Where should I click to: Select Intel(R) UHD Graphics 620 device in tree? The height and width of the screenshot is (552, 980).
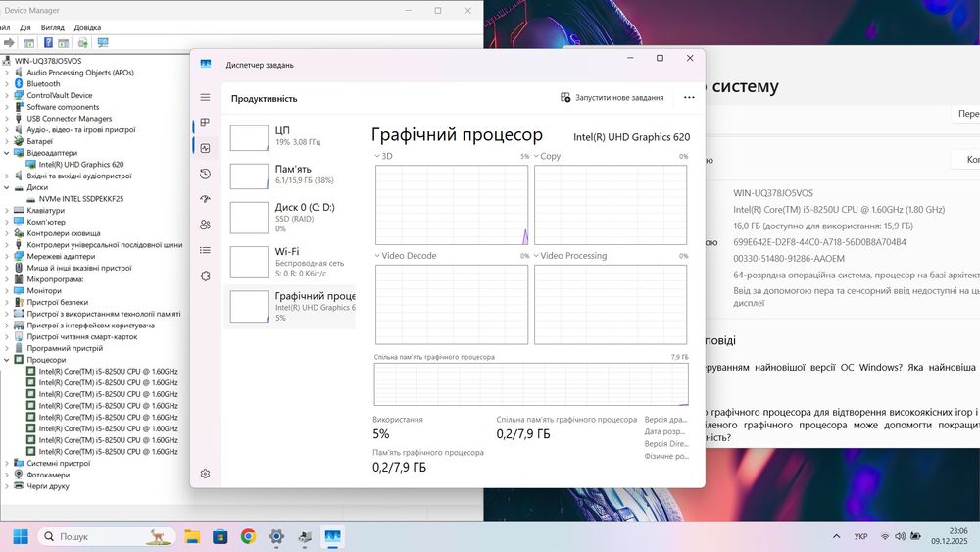click(x=81, y=165)
